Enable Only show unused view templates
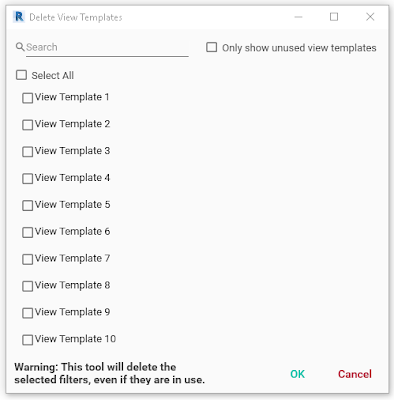Viewport: 394px width, 400px height. (212, 47)
